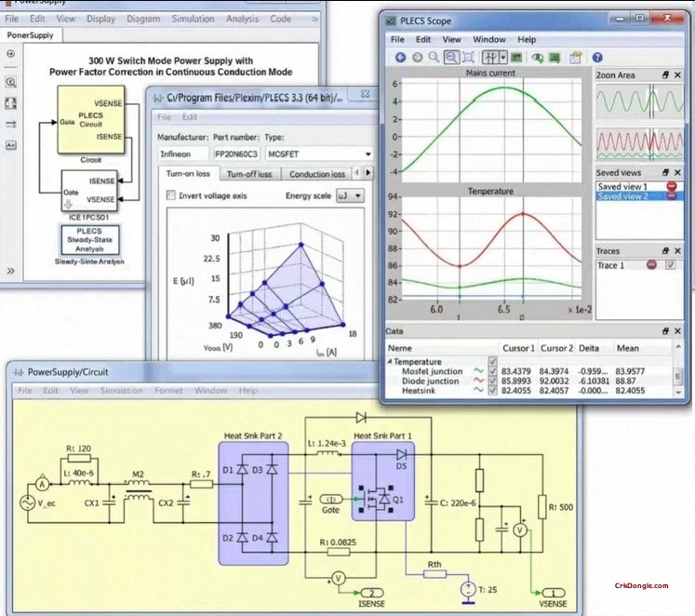Toggle the cursors icon in Scope toolbar
695x616 pixels.
coord(490,57)
